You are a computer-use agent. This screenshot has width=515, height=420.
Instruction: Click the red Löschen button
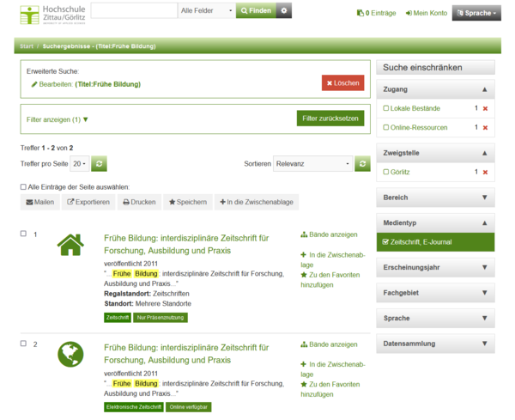342,82
